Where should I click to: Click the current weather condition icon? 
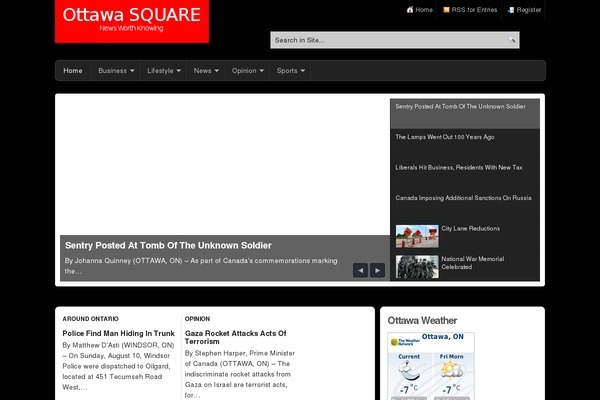click(x=409, y=371)
